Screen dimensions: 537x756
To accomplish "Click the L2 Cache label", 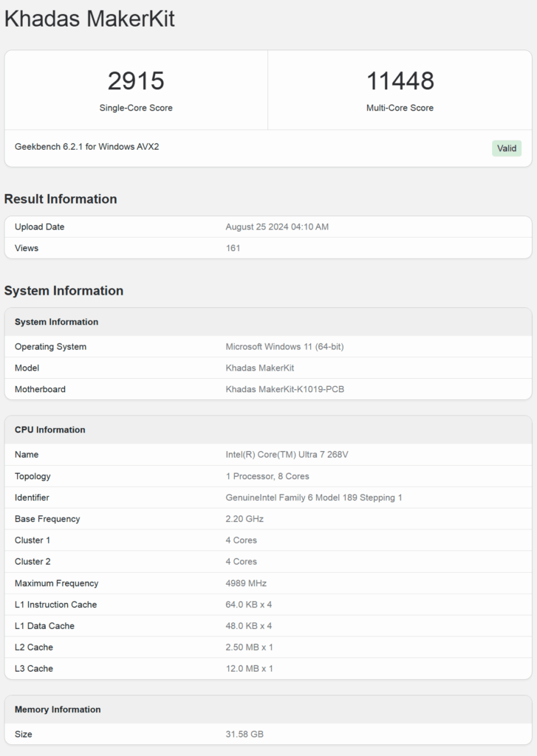I will (34, 647).
